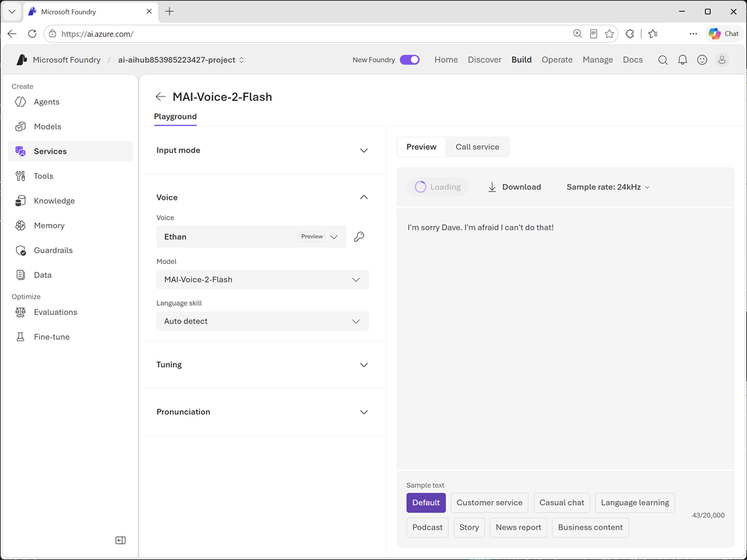Select the Customer service sample text

click(x=489, y=503)
